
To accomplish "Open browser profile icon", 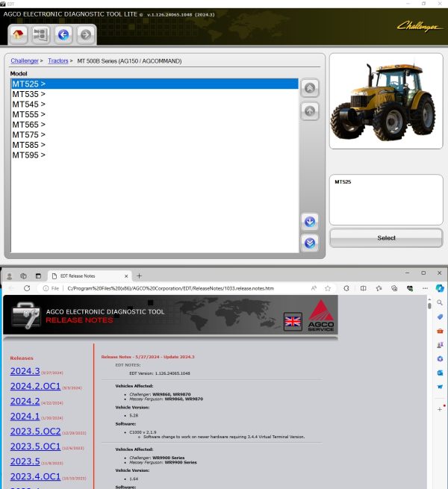I will pos(10,276).
